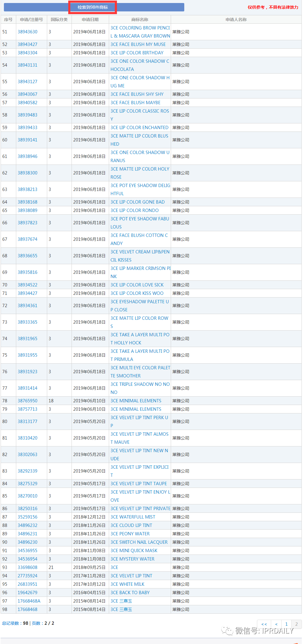Open trademark 3CE FACE BLUSH MAYBE

coord(136,103)
